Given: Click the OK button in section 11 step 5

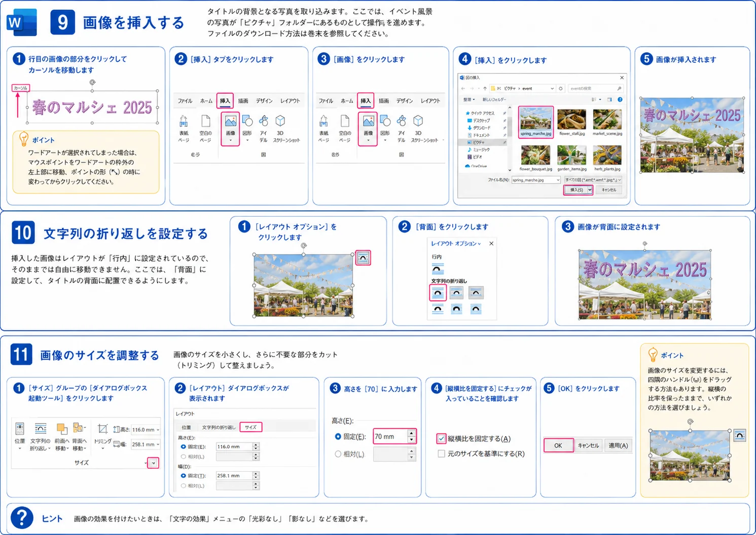Looking at the screenshot, I should [x=558, y=445].
